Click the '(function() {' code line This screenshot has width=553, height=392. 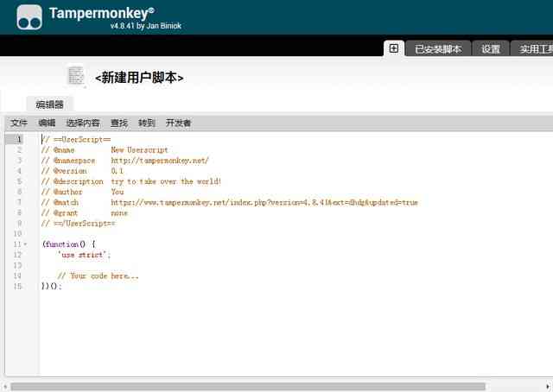68,244
